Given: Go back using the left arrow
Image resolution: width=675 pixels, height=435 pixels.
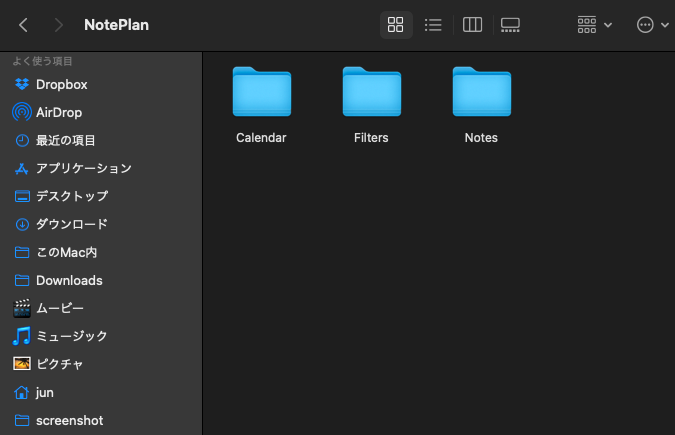Looking at the screenshot, I should click(x=24, y=25).
